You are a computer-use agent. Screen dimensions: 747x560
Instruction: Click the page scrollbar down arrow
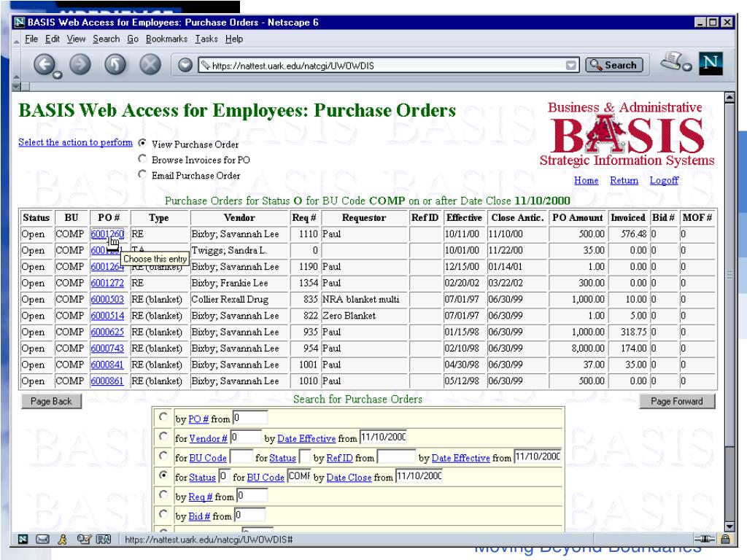(729, 526)
